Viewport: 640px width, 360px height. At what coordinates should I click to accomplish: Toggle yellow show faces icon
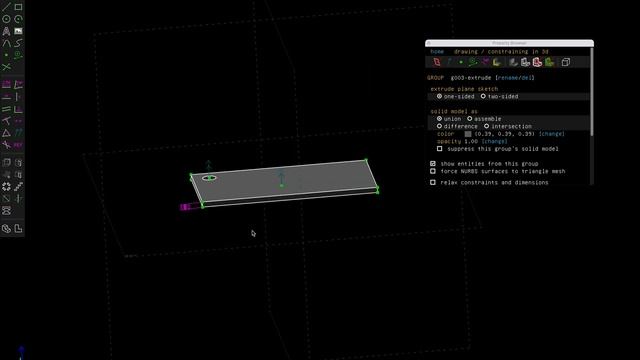pyautogui.click(x=497, y=62)
